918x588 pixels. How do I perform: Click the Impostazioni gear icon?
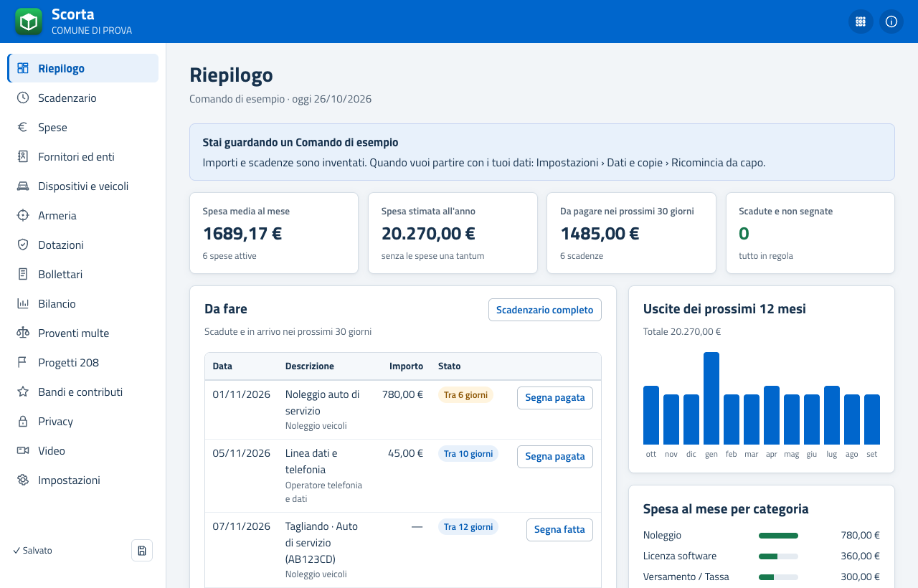(23, 480)
